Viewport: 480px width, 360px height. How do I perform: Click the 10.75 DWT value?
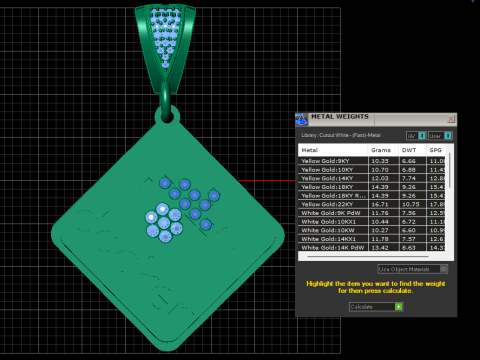pyautogui.click(x=411, y=204)
